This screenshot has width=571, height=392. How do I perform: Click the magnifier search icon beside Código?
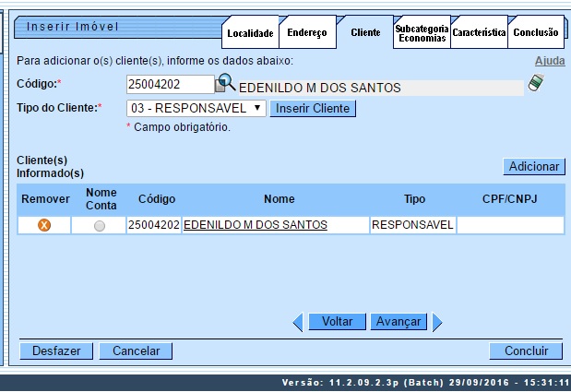225,83
